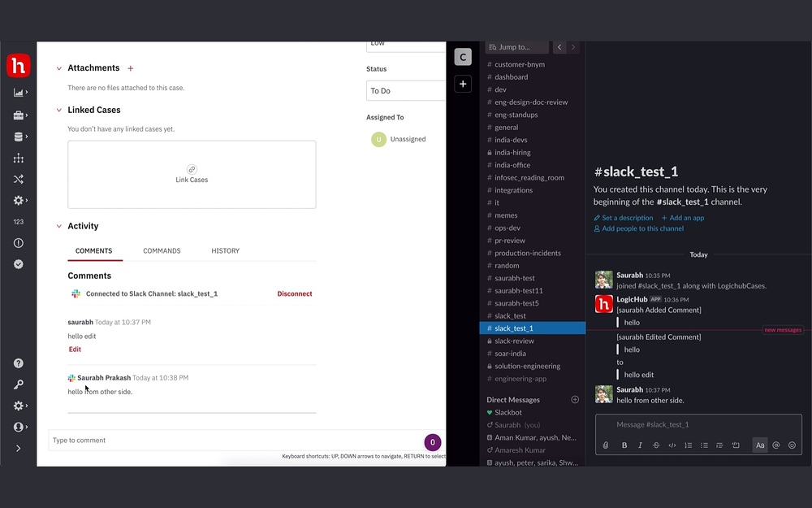Switch to the COMMANDS tab

coord(162,251)
